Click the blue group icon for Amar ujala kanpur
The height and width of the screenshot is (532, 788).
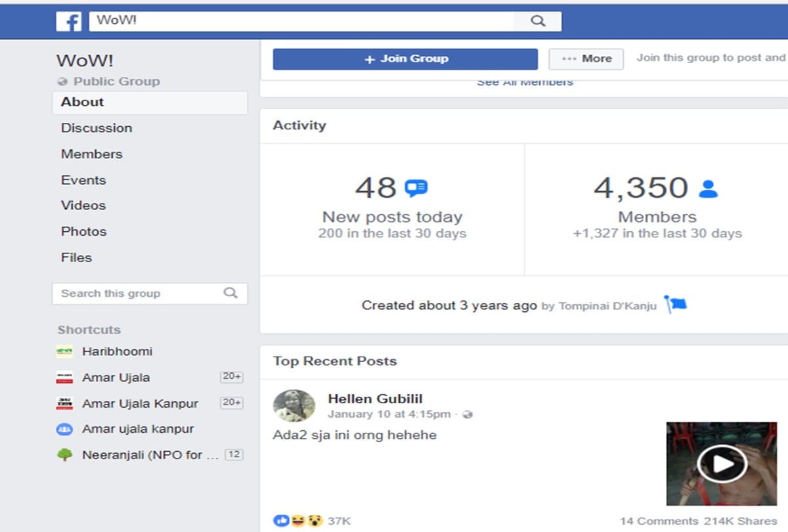[64, 429]
